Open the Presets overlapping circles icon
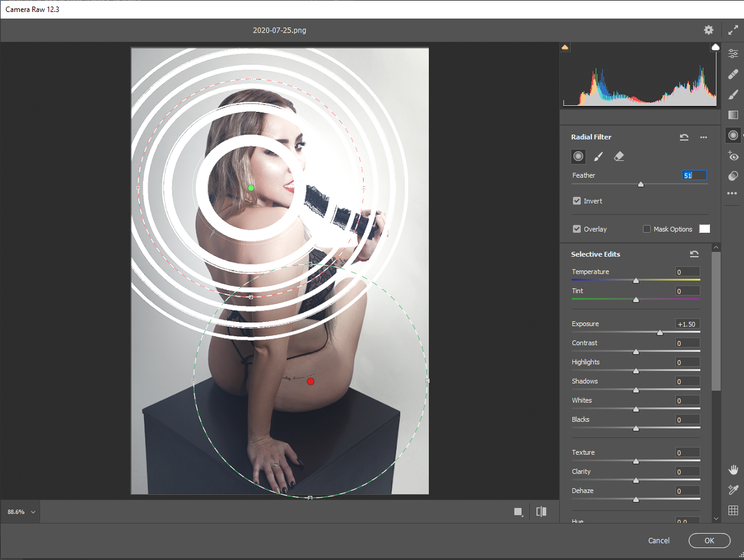This screenshot has height=560, width=744. (733, 176)
